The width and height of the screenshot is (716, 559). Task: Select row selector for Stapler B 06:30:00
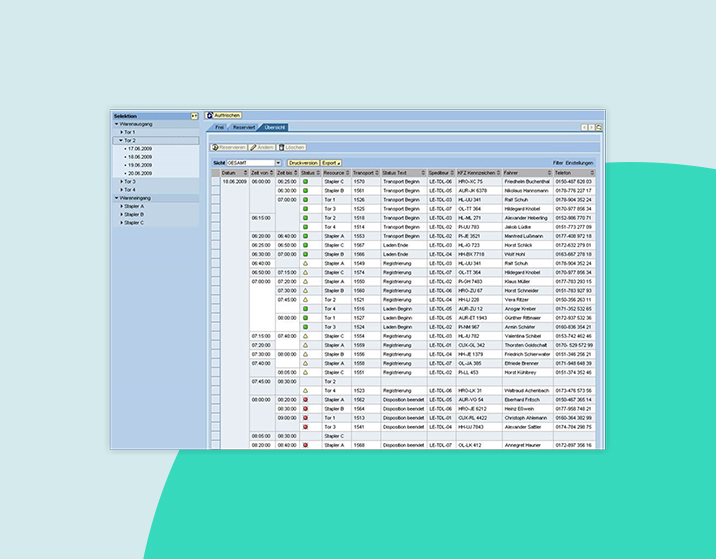215,190
